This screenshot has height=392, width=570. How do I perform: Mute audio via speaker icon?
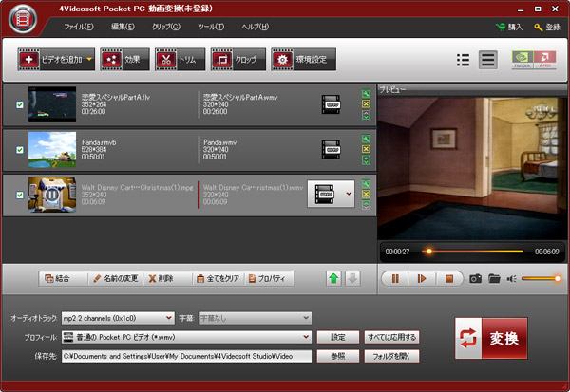(511, 279)
